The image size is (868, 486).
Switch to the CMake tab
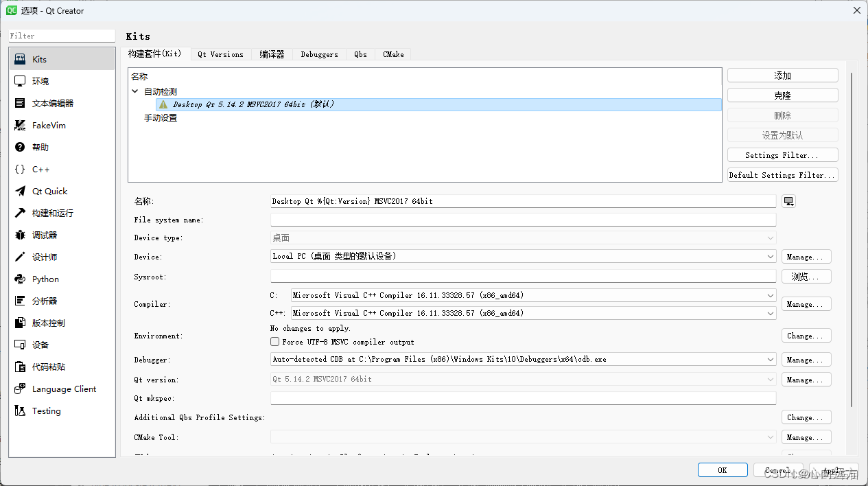click(x=393, y=54)
